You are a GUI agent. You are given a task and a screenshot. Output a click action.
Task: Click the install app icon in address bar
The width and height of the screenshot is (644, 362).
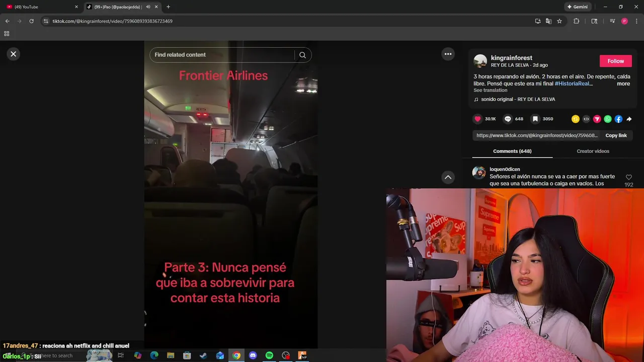tap(538, 21)
